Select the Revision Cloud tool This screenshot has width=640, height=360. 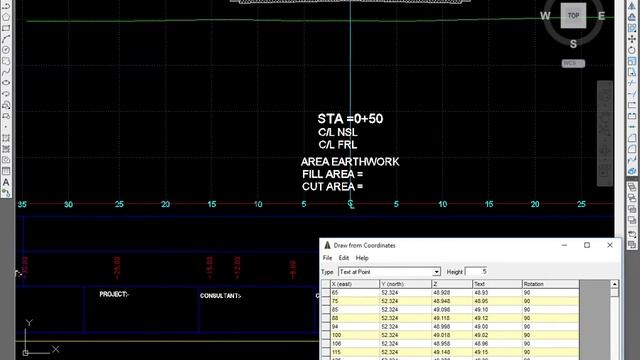tap(6, 61)
